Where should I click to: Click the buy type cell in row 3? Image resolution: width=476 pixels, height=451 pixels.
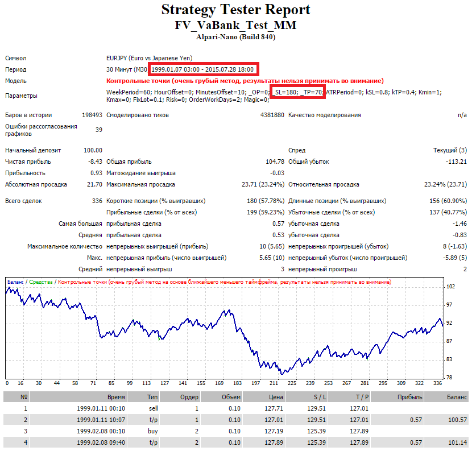click(x=153, y=431)
